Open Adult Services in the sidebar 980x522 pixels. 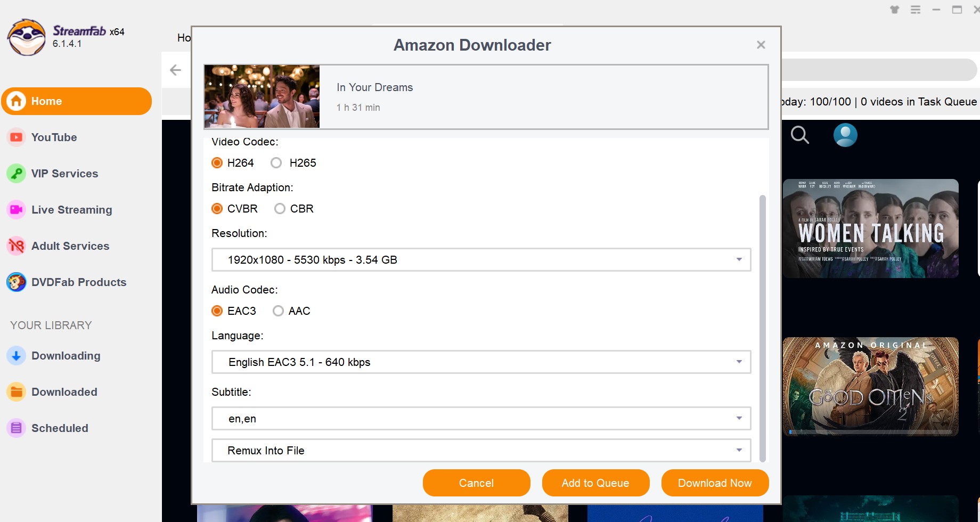click(70, 246)
